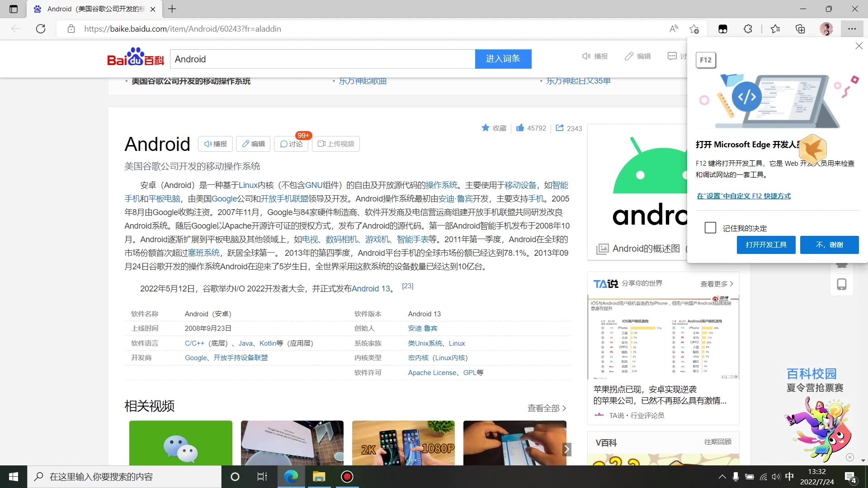Close the 百科校园 floating ad
The image size is (868, 488).
(850, 457)
